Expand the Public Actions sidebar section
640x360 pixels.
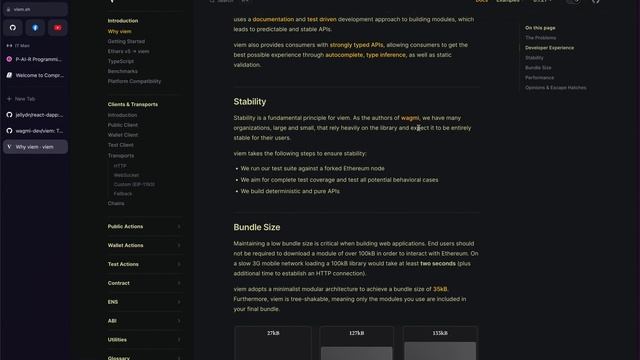[144, 227]
